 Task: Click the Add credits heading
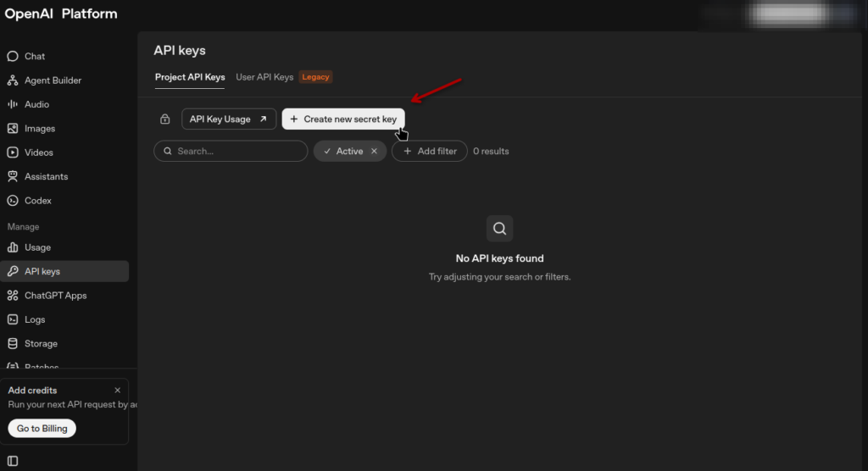coord(33,391)
